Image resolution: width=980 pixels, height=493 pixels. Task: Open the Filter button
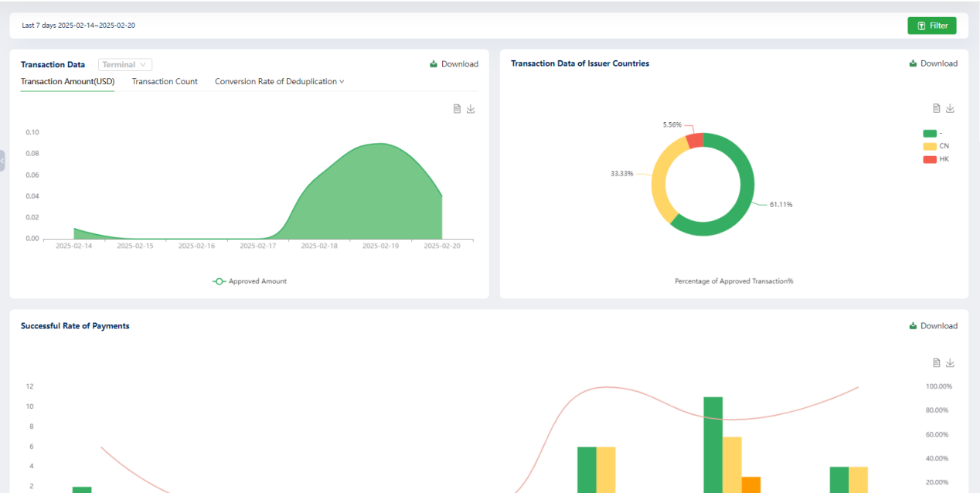932,25
